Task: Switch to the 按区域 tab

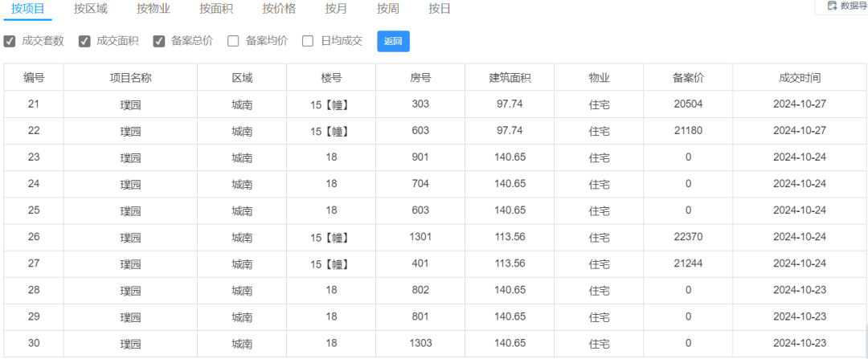Action: (91, 9)
